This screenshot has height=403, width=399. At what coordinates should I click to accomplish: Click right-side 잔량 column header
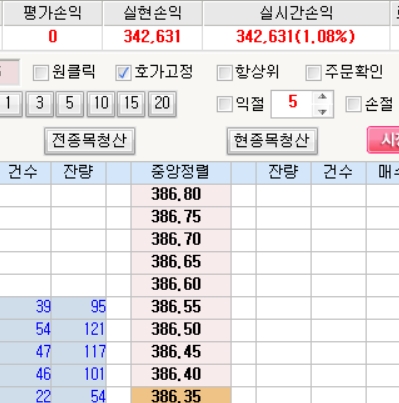(x=283, y=173)
